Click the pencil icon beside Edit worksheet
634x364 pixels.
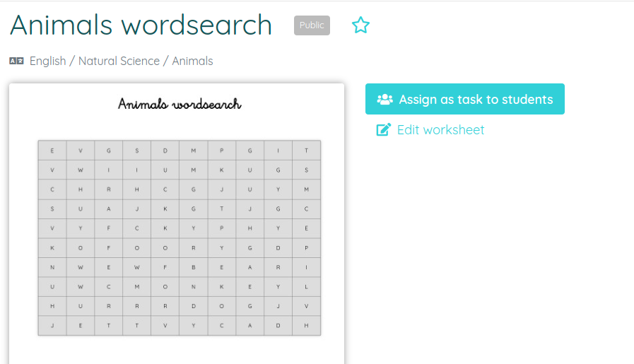[x=384, y=130]
